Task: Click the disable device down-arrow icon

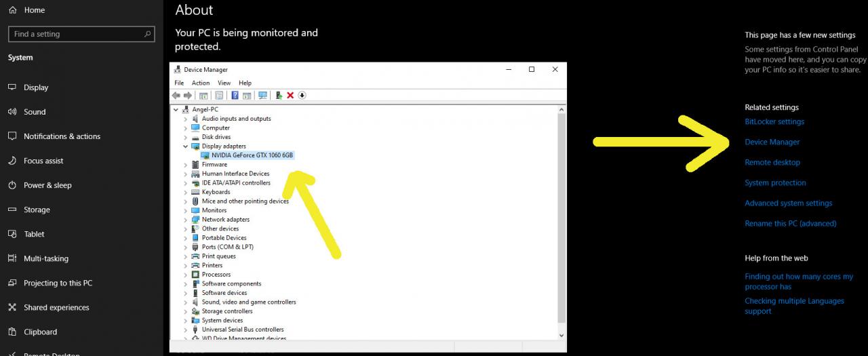Action: click(302, 95)
